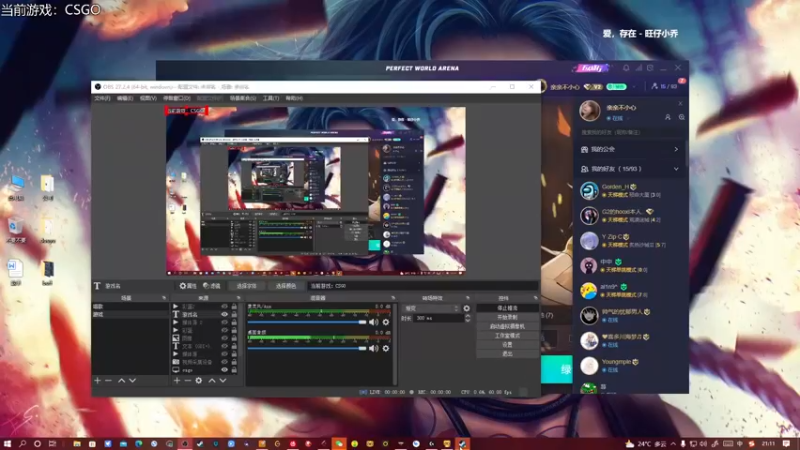Viewport: 800px width, 450px height.
Task: Click the OBS preview canvas thumbnail
Action: click(316, 191)
